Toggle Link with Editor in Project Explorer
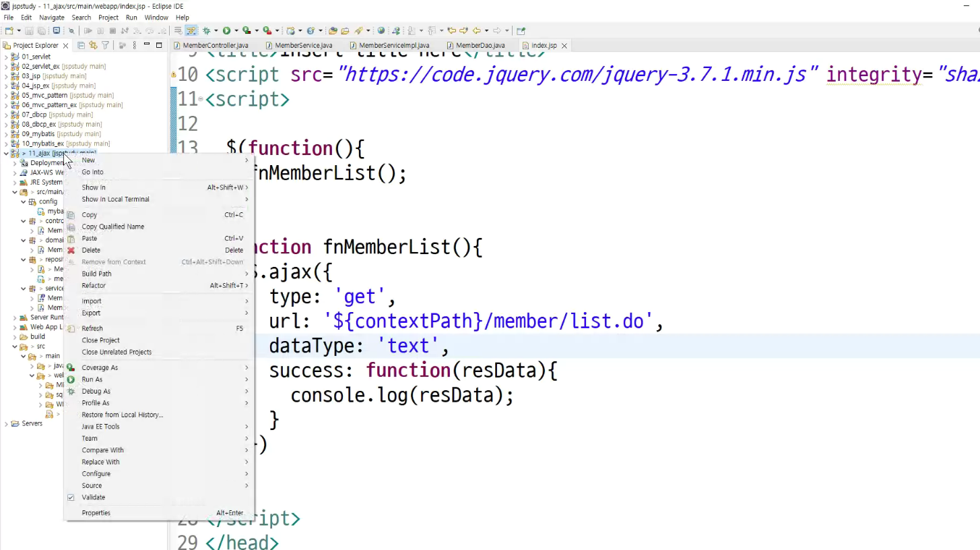980x550 pixels. pos(94,45)
